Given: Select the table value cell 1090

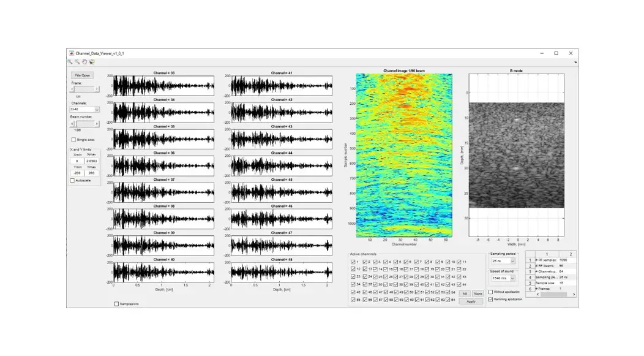Looking at the screenshot, I should pyautogui.click(x=567, y=260).
